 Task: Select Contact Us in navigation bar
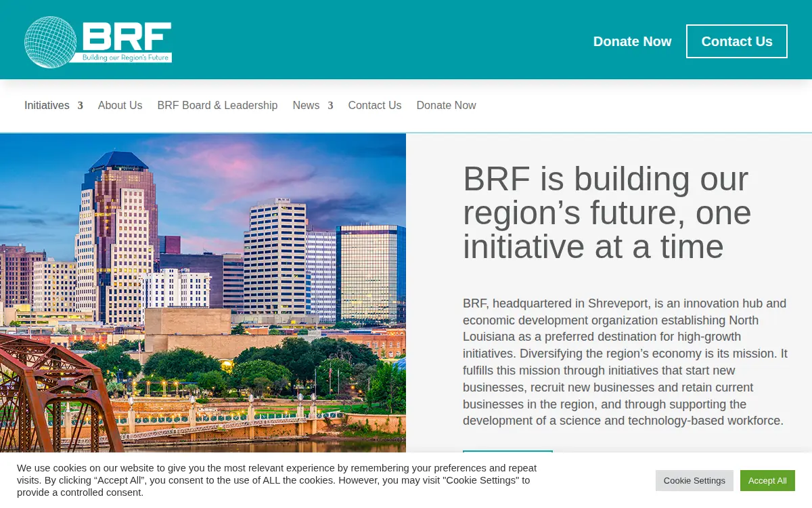(x=375, y=106)
